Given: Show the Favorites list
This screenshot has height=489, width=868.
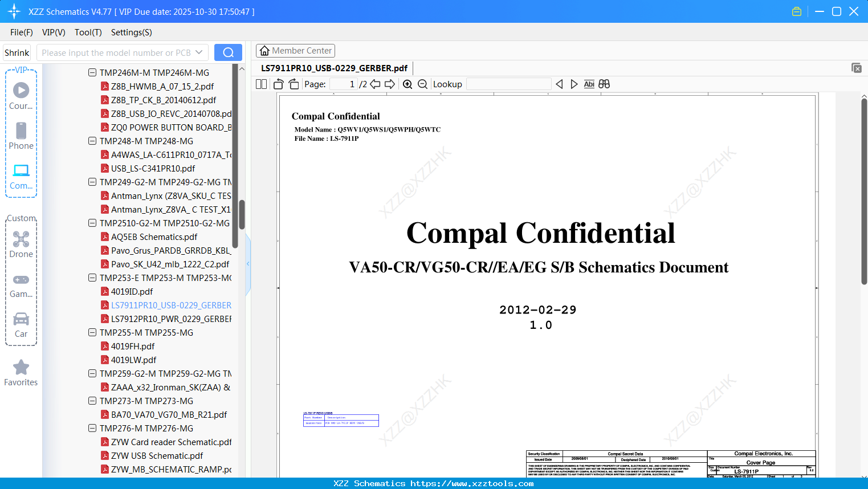Looking at the screenshot, I should (x=21, y=373).
